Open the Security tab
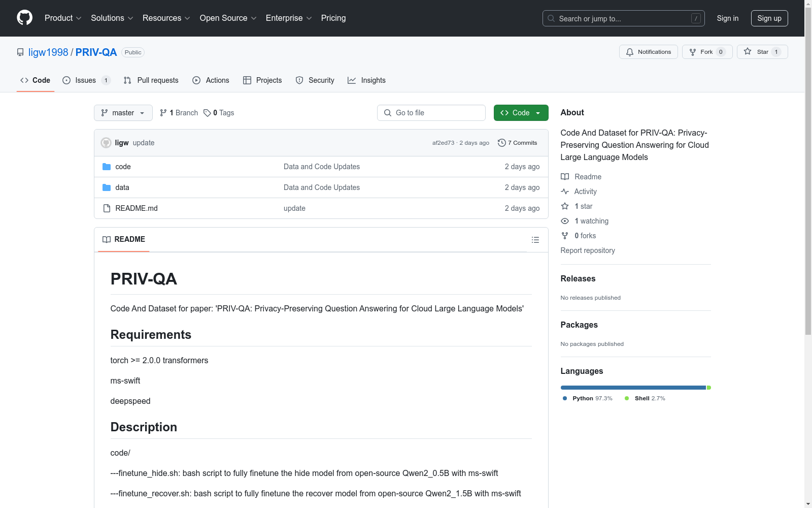 pos(315,80)
